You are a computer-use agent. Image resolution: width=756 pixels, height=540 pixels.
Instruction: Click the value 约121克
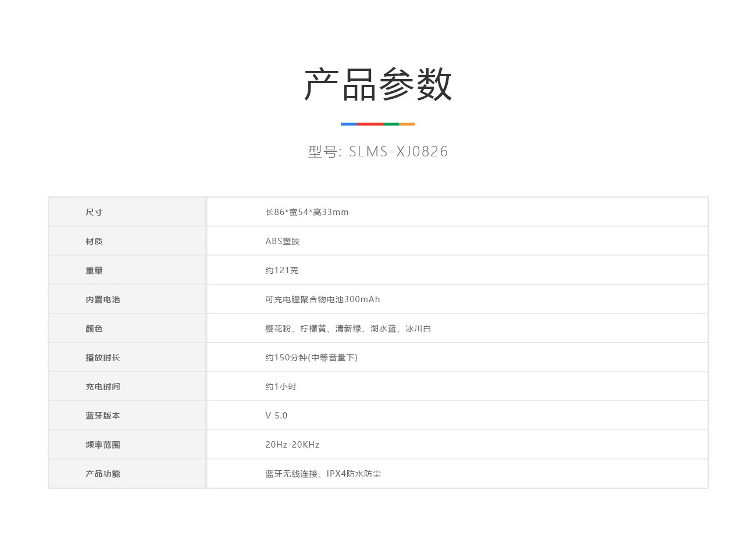coord(282,270)
